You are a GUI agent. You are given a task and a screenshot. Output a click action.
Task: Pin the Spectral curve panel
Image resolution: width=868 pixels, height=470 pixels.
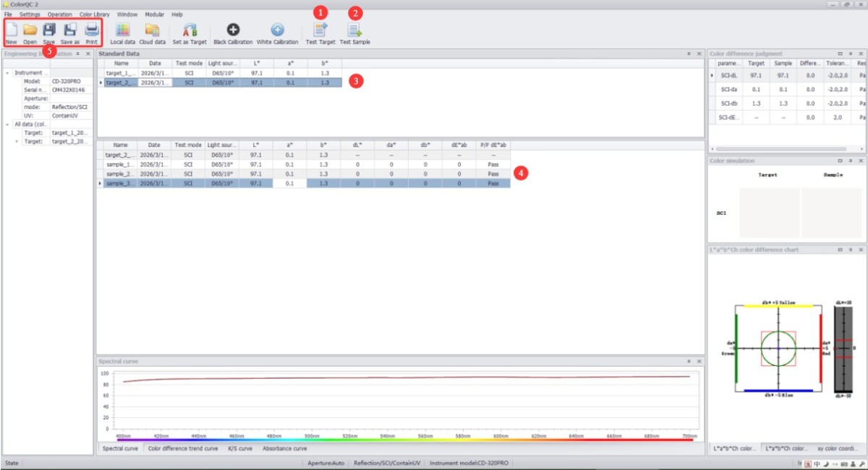(x=689, y=361)
